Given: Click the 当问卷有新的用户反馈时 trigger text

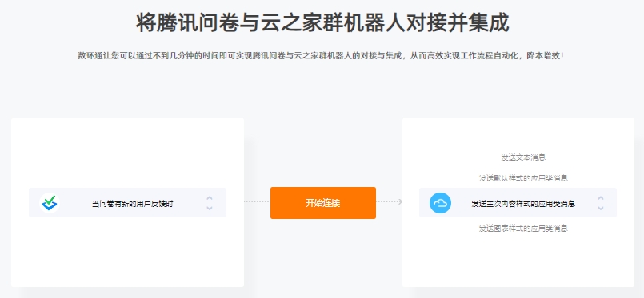Looking at the screenshot, I should [x=132, y=203].
